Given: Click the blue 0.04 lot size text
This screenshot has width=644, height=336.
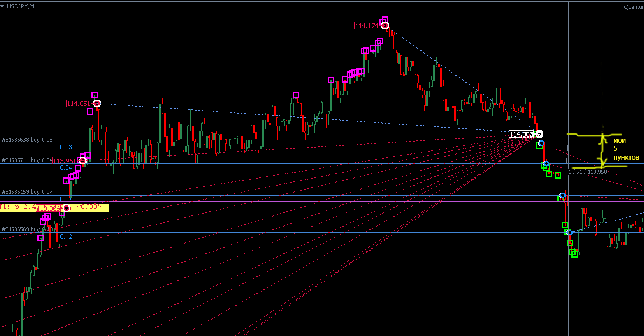Looking at the screenshot, I should pos(66,167).
